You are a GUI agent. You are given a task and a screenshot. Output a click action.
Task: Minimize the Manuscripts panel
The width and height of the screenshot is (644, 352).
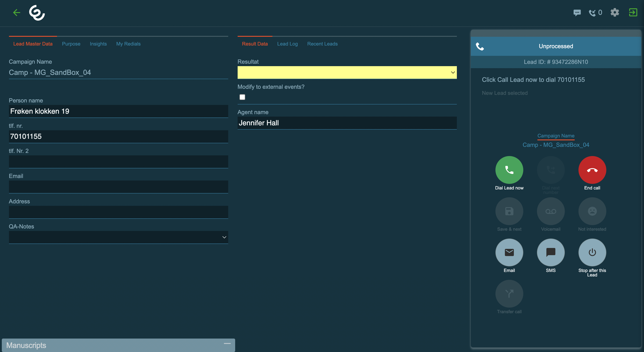tap(227, 344)
